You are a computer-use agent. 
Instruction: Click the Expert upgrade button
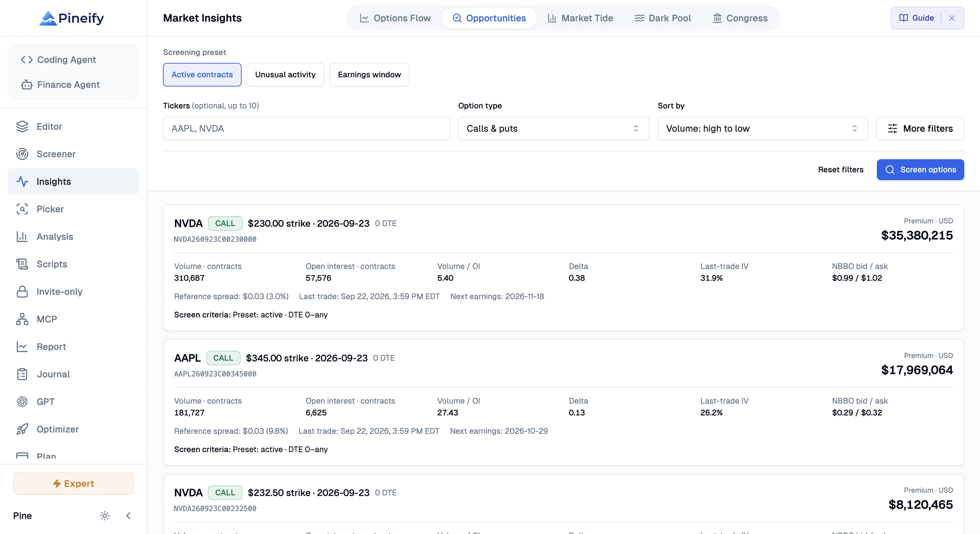pos(73,484)
